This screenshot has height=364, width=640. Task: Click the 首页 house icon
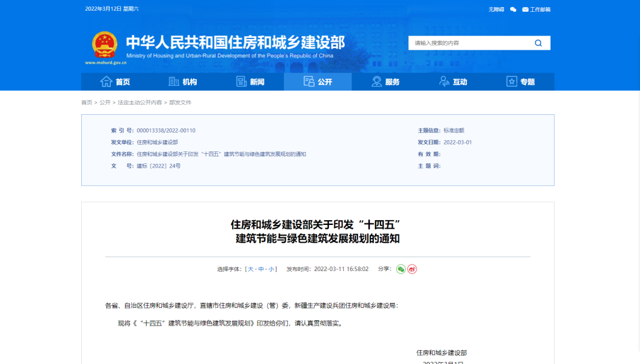click(107, 82)
